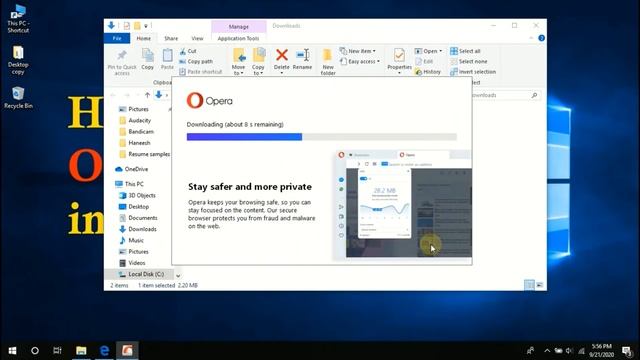Viewport: 640px width, 360px height.
Task: Open the Open dropdown in ribbon
Action: [x=428, y=51]
